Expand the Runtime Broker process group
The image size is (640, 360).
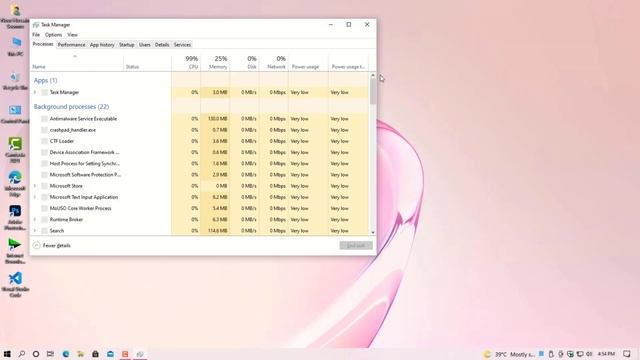[x=35, y=220]
